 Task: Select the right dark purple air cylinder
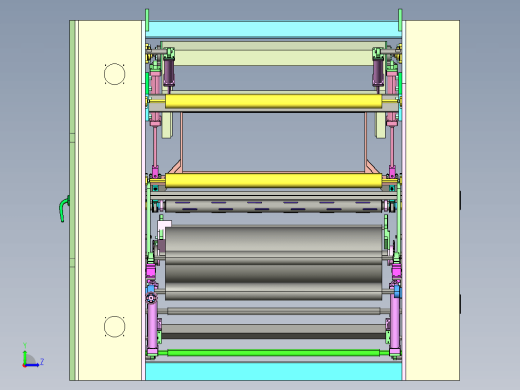pos(378,73)
